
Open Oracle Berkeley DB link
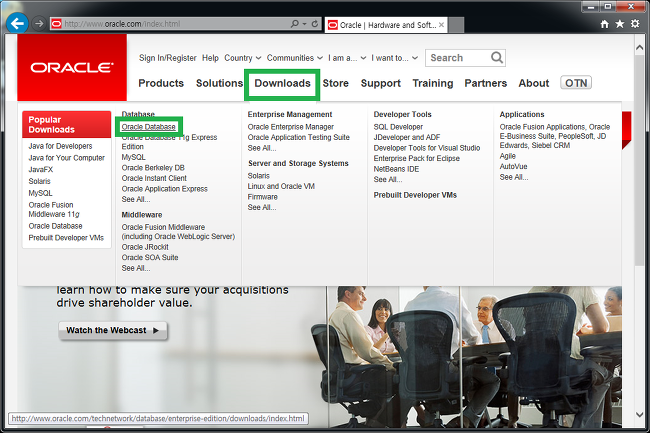click(x=153, y=168)
